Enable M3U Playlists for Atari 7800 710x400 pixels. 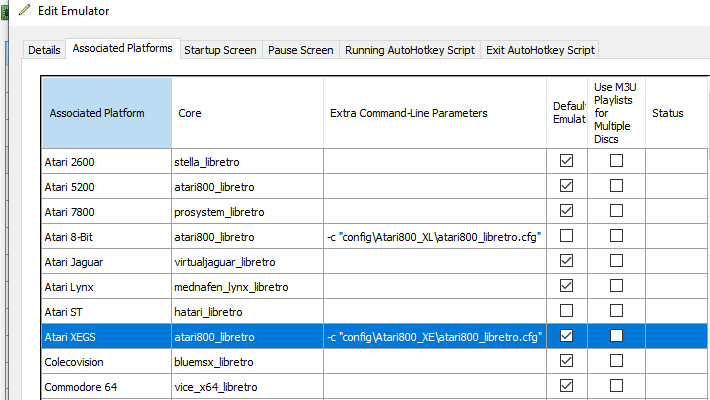click(x=616, y=211)
